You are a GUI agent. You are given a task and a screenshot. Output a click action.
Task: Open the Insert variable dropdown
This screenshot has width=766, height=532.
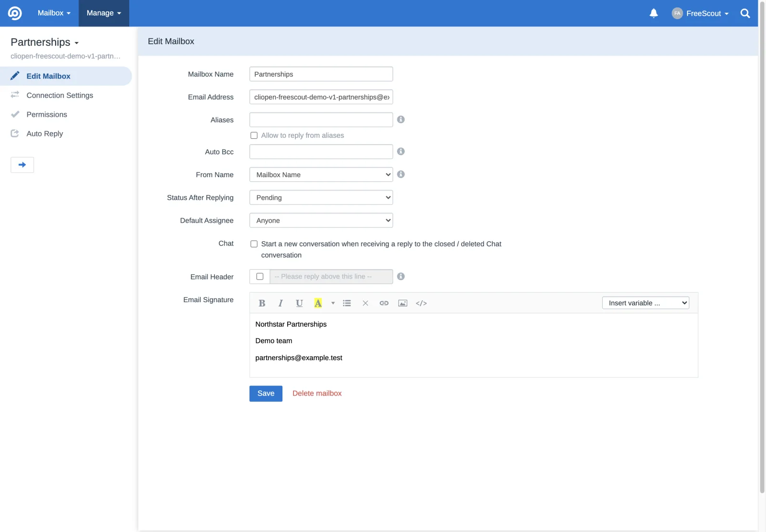pos(645,303)
